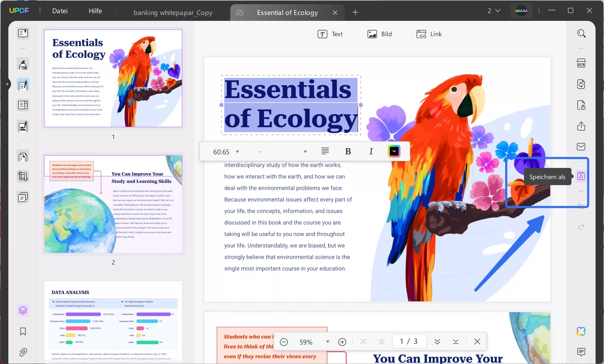
Task: Send the file by email
Action: 581,147
